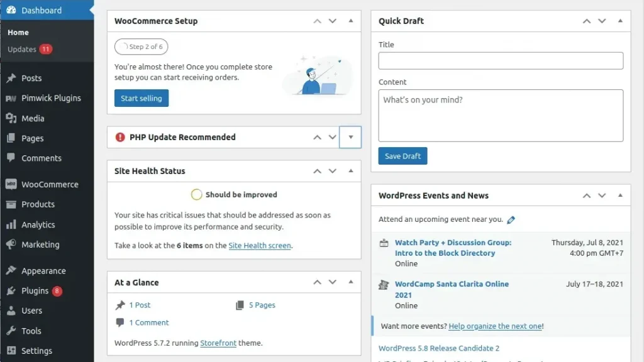
Task: Click the comment icon beside 1 Comment
Action: [x=120, y=322]
